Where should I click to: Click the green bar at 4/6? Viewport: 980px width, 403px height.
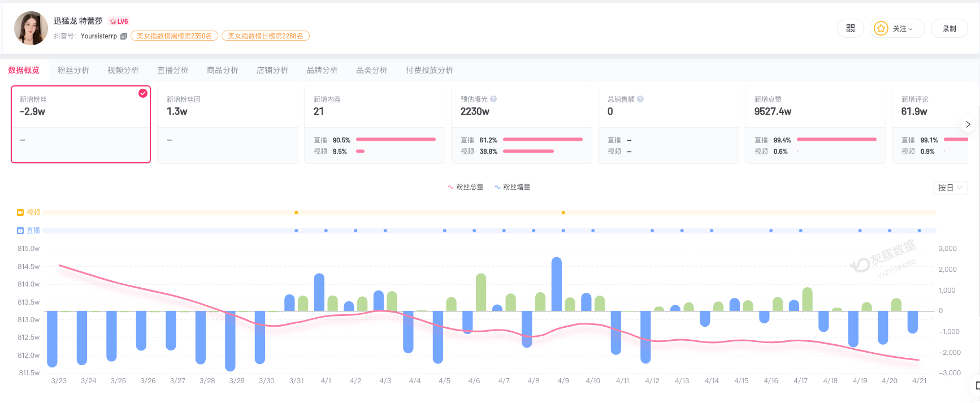pyautogui.click(x=481, y=292)
